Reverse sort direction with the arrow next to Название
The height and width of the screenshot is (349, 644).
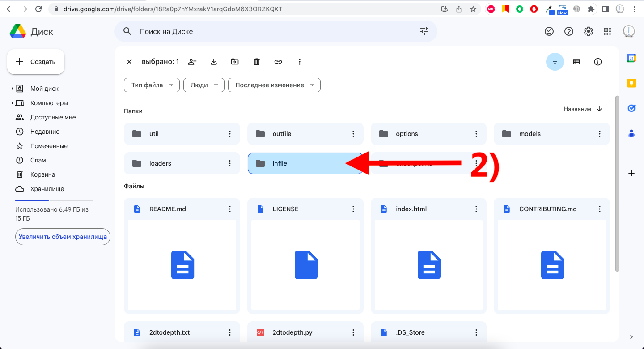click(x=599, y=109)
